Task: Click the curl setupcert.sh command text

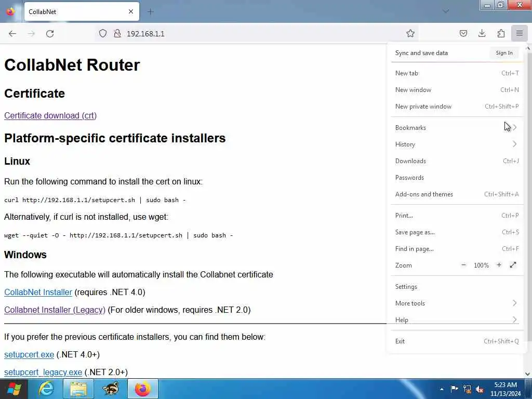Action: click(95, 200)
